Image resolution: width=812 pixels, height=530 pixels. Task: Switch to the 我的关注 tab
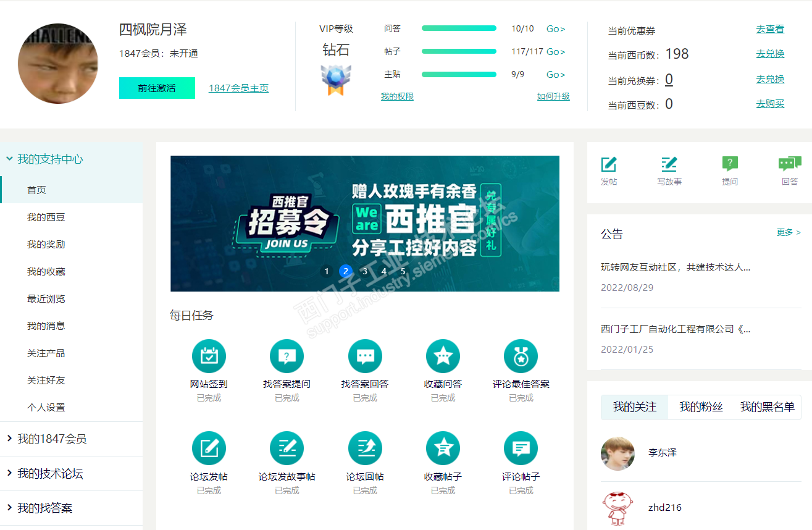(635, 407)
